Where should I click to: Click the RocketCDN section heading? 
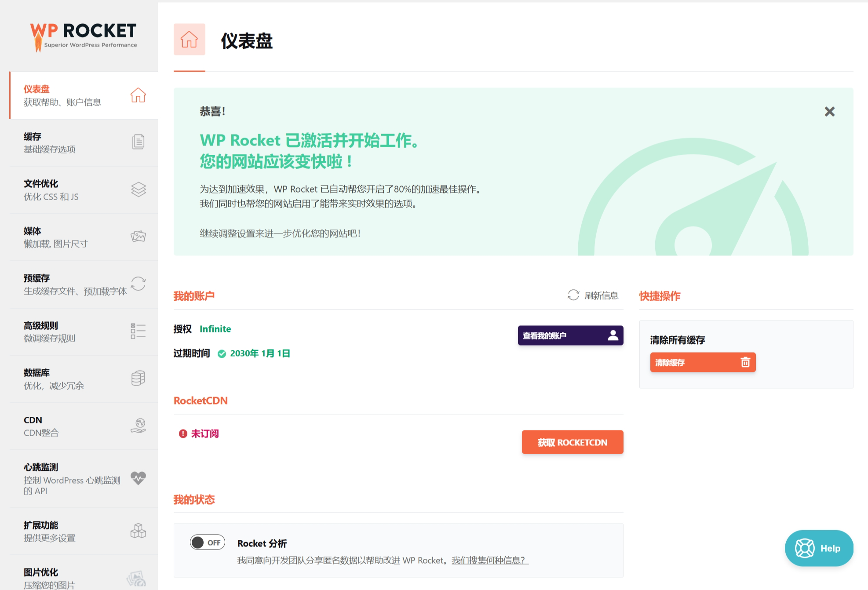201,401
